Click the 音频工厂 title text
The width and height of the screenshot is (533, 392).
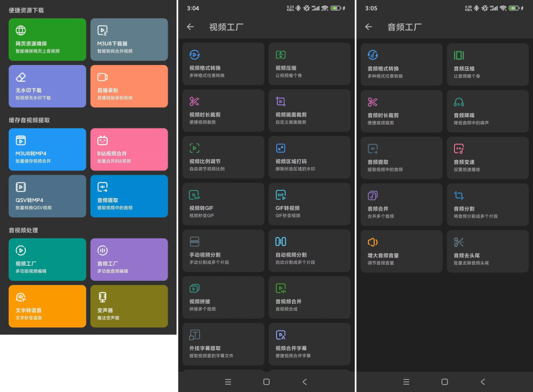click(404, 27)
